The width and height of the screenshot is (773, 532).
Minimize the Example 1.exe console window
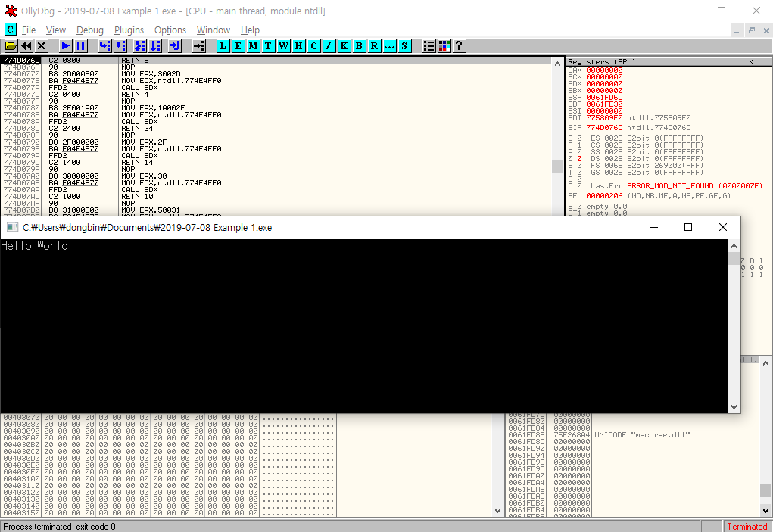(x=654, y=227)
